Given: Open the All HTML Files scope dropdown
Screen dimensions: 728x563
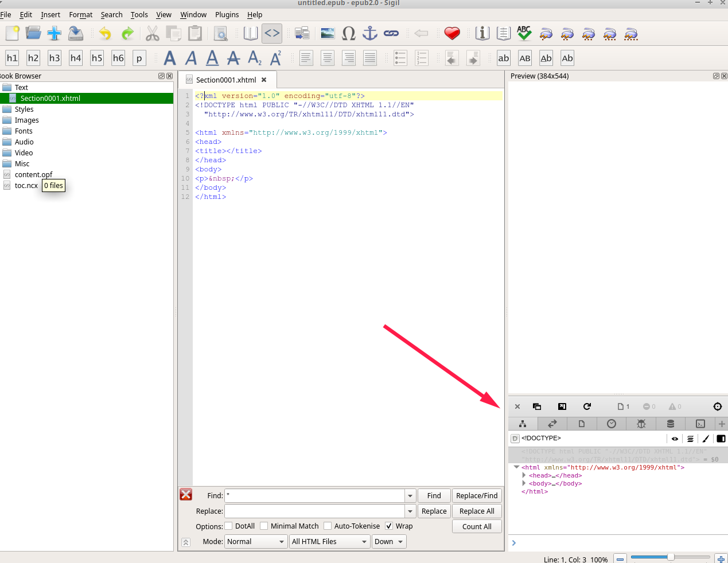Looking at the screenshot, I should pos(329,542).
